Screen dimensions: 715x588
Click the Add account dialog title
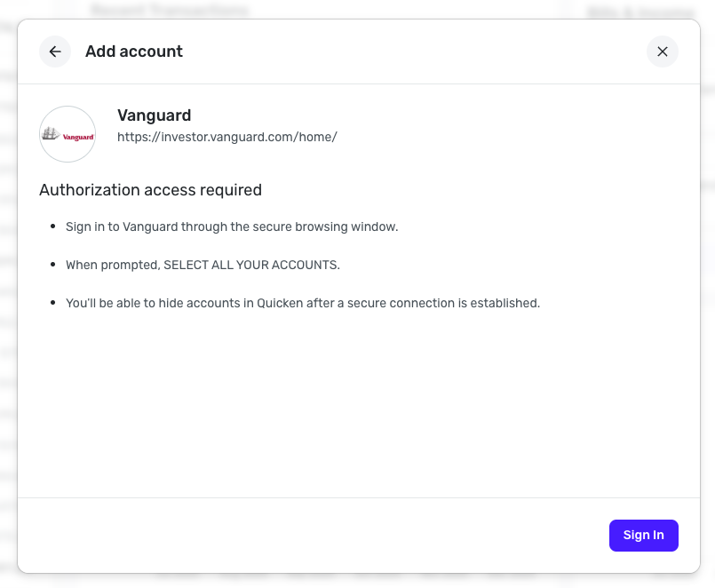(x=134, y=52)
